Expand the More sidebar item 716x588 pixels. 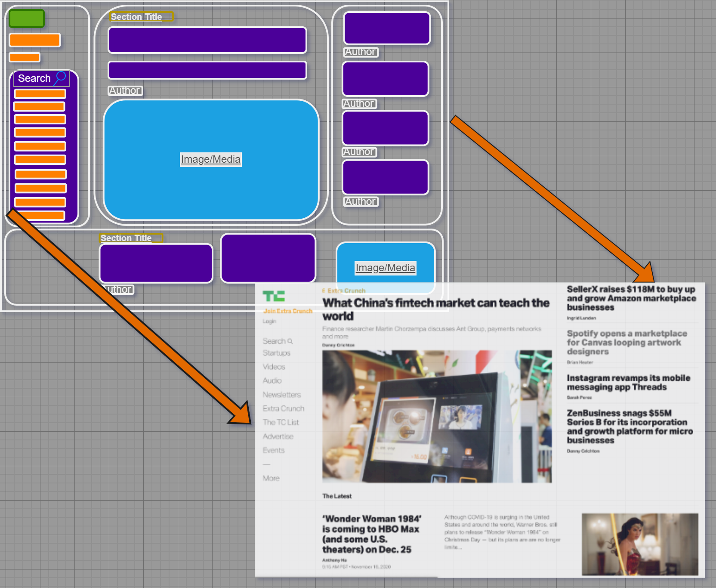pyautogui.click(x=271, y=478)
